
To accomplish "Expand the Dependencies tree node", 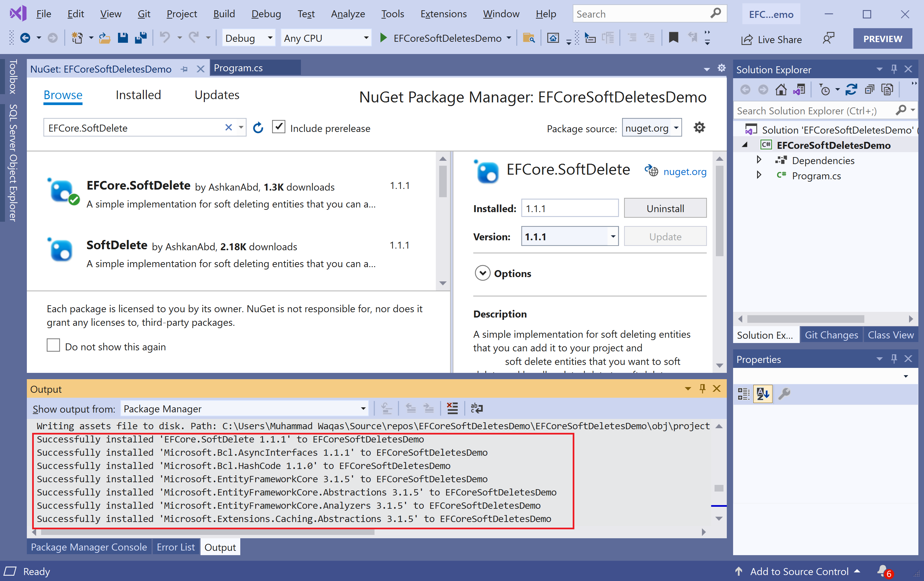I will 759,160.
